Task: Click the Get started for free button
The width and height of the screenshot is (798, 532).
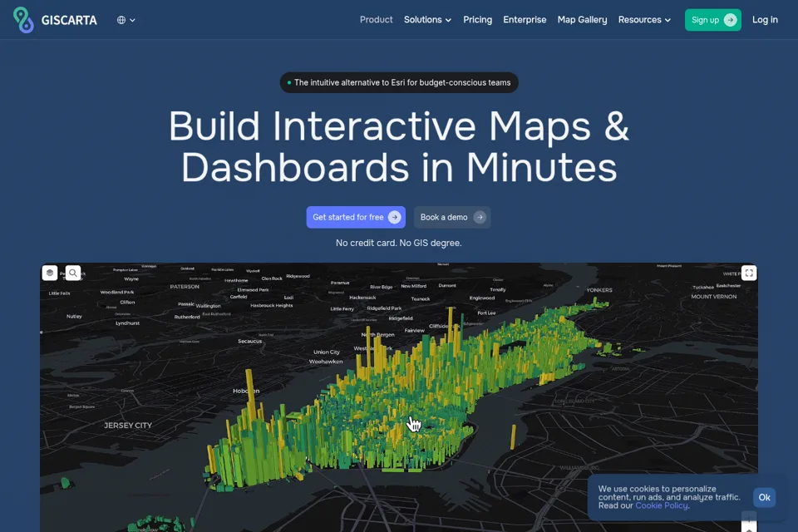Action: 356,218
